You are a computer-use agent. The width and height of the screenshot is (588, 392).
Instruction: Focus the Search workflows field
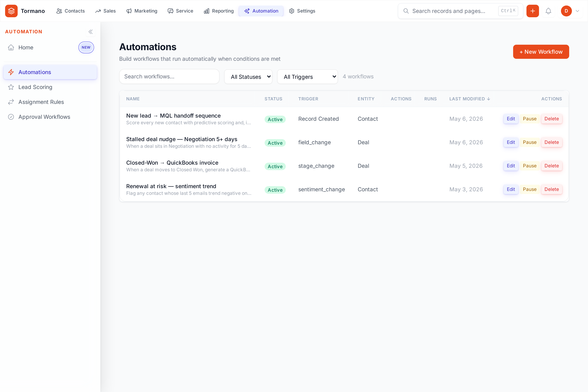coord(169,76)
